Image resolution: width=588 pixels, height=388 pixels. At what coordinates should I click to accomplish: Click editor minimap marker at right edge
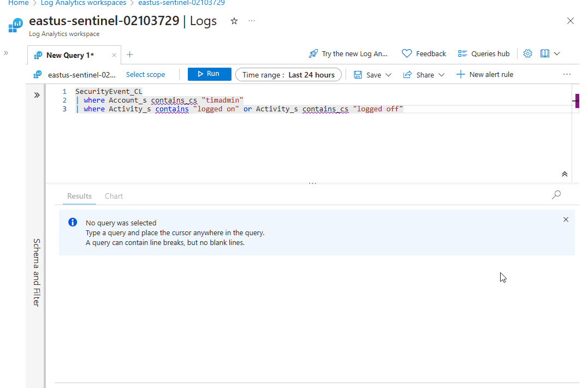(576, 101)
